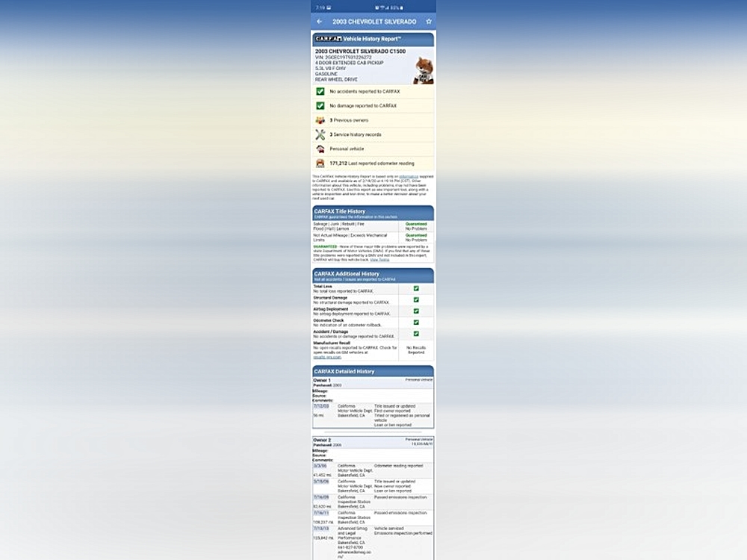Tap the 'Owner 2' heading

click(x=322, y=440)
